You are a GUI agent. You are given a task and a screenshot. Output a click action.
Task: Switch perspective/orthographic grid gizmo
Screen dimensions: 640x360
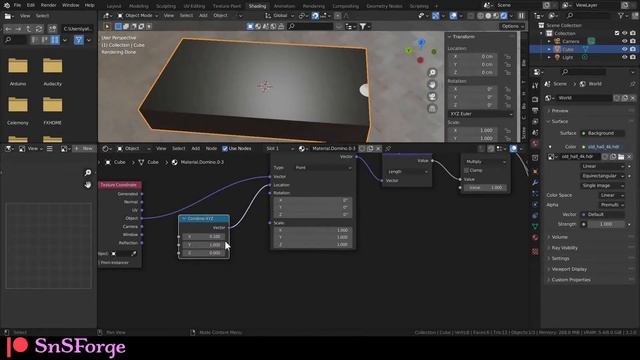[x=432, y=109]
